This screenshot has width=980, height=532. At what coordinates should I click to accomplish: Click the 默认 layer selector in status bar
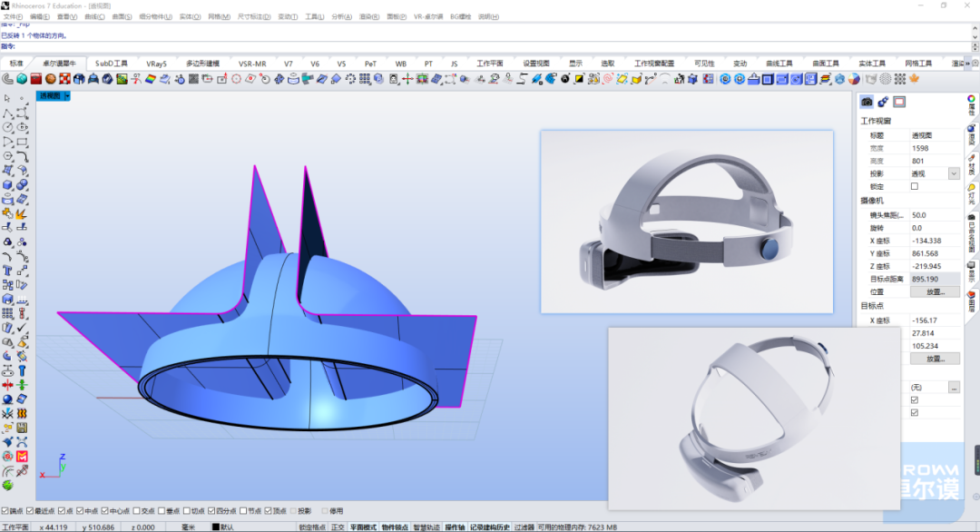coord(227,527)
